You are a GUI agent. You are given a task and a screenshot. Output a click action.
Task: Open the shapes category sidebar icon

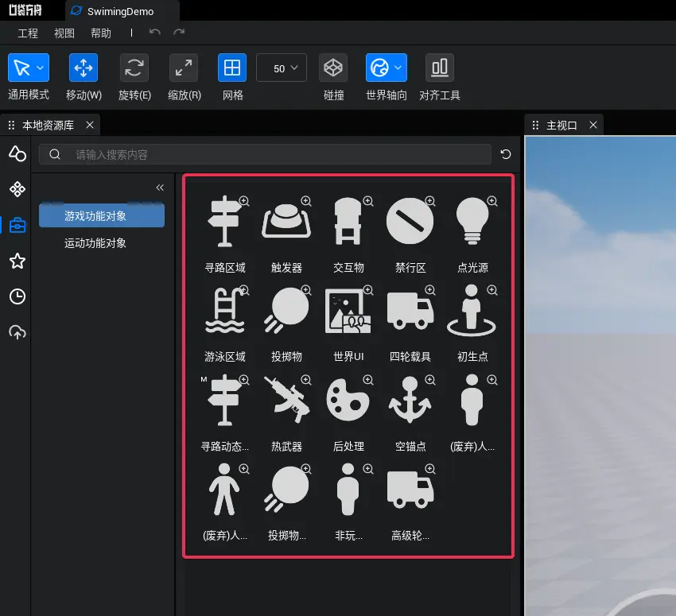click(x=17, y=153)
